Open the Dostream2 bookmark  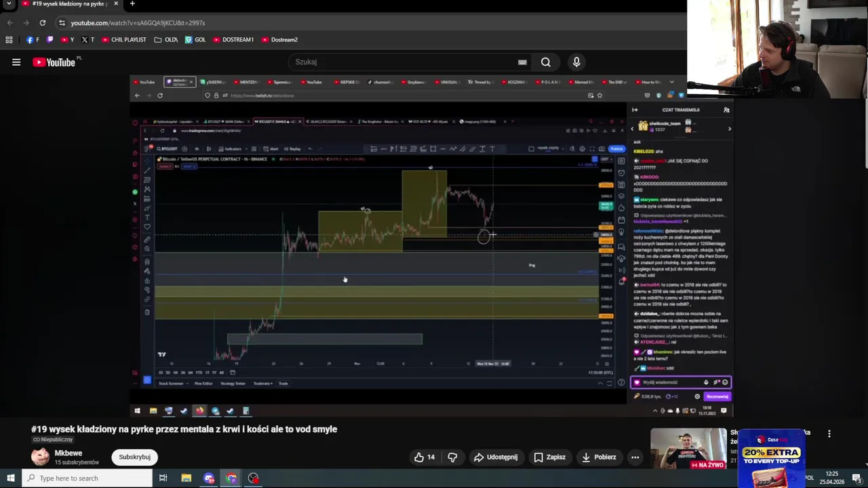[x=279, y=39]
